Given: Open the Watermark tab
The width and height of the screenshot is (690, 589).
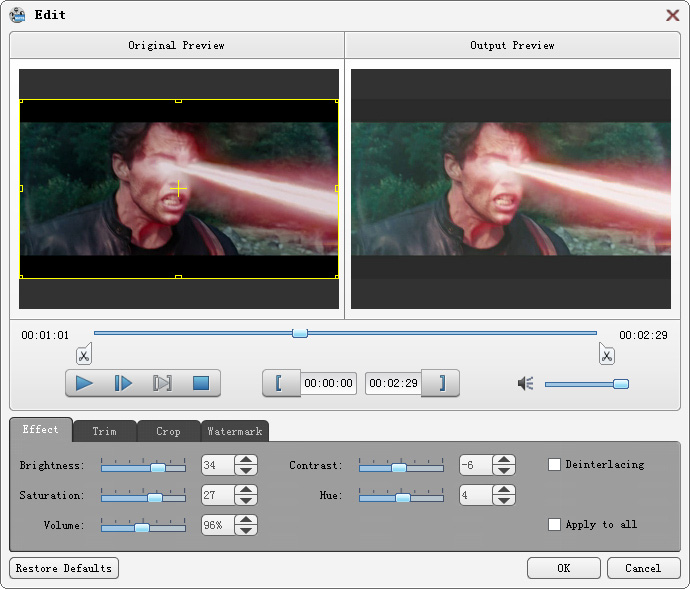Looking at the screenshot, I should tap(235, 431).
